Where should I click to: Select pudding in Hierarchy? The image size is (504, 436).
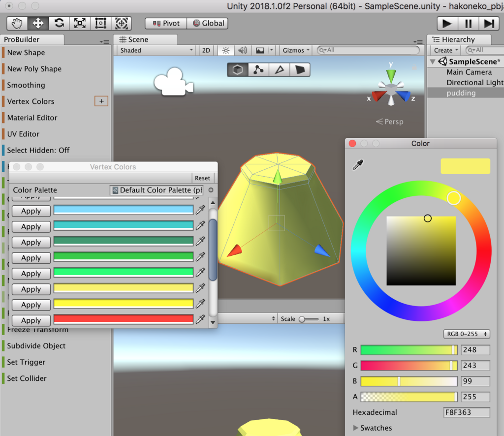tap(461, 93)
